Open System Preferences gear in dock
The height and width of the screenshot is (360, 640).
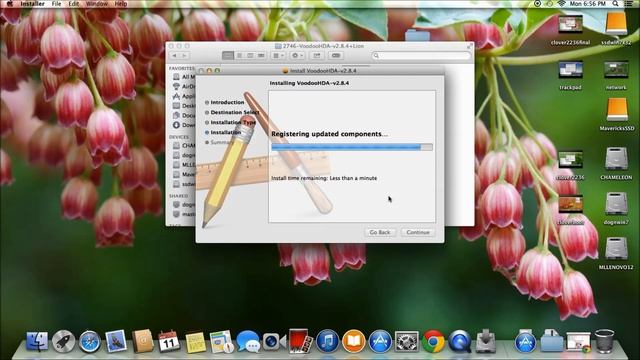point(407,341)
